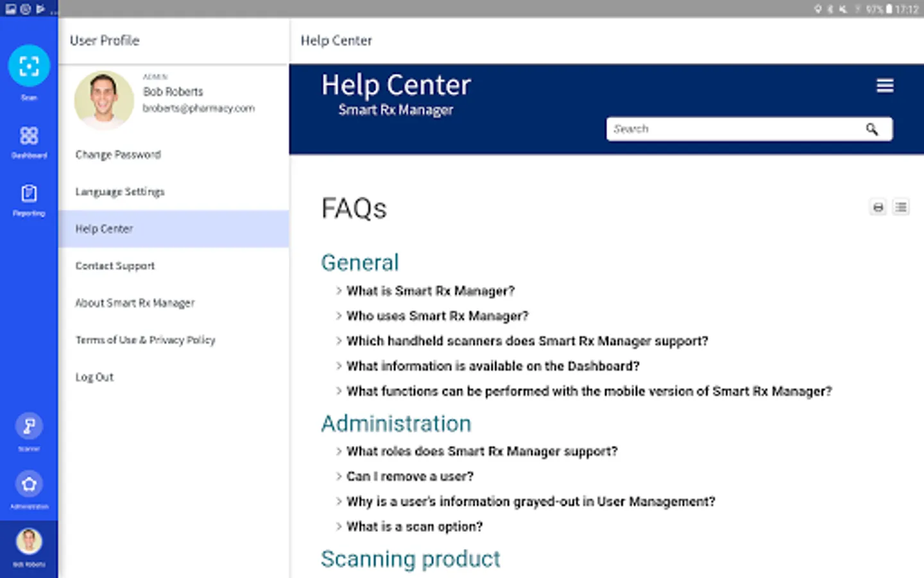This screenshot has width=924, height=578.
Task: Expand the mobile version functions question chevron
Action: [x=339, y=391]
